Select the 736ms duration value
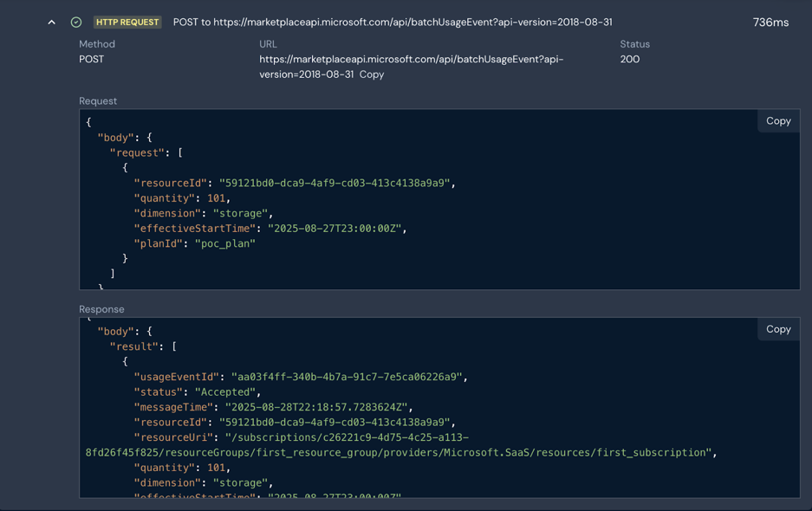The image size is (812, 511). click(770, 23)
